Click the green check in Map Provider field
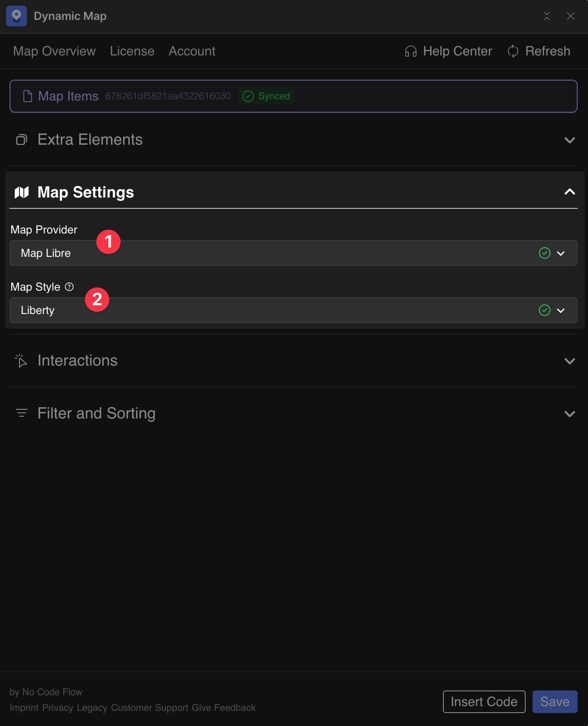Image resolution: width=588 pixels, height=726 pixels. coord(545,253)
